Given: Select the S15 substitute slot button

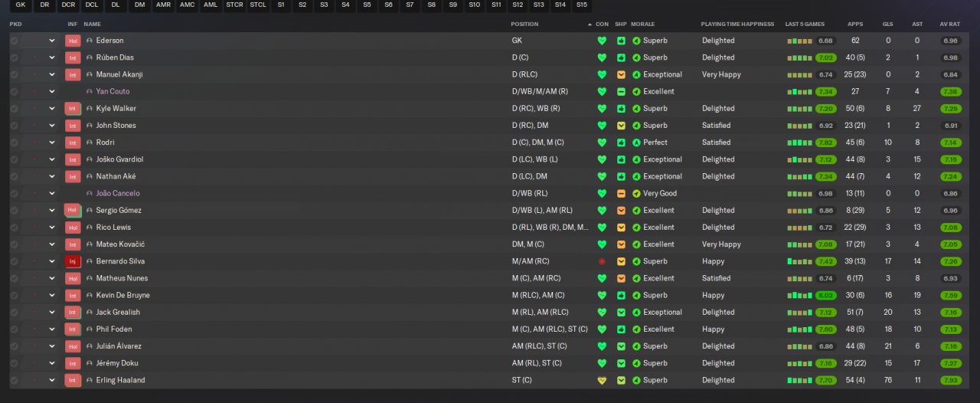Looking at the screenshot, I should 581,5.
